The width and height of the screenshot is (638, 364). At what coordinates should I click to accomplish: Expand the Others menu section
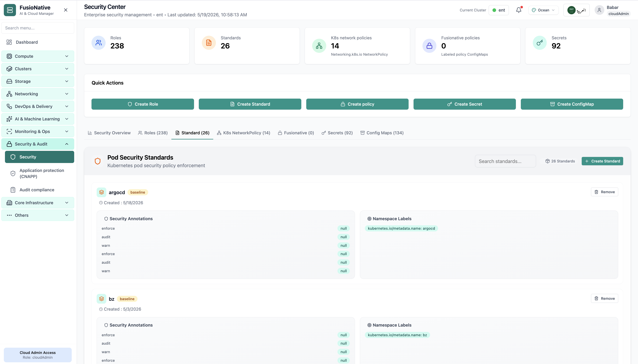point(38,215)
